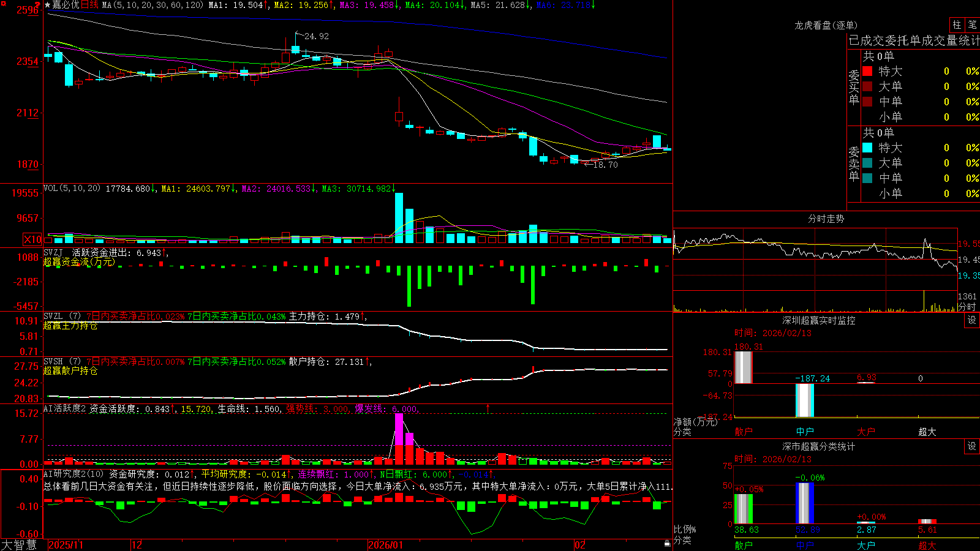Click the MA(5,10,20,30,60,120) indicator label
The height and width of the screenshot is (551, 980).
tap(153, 5)
